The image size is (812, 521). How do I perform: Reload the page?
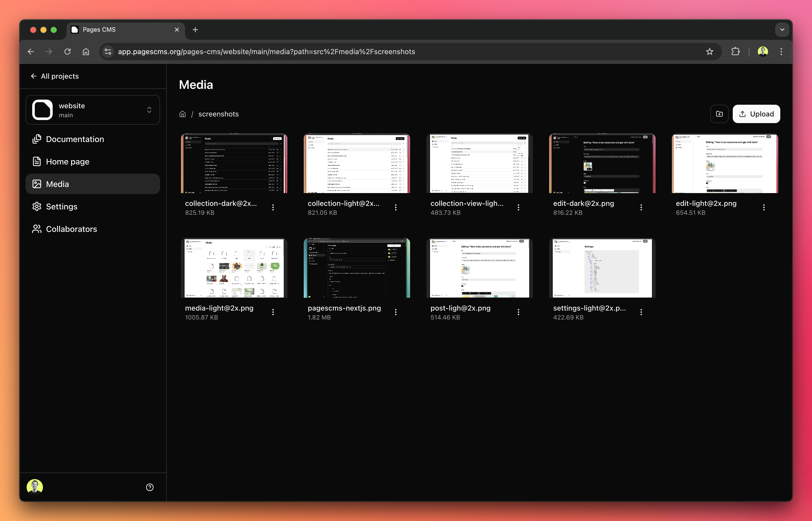pos(67,51)
